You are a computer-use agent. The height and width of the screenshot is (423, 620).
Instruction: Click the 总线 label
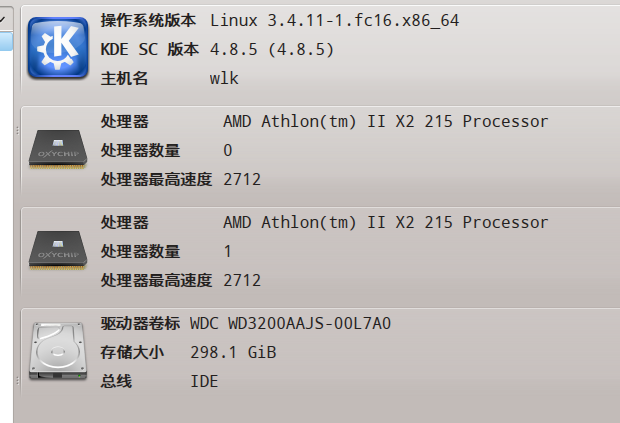(x=116, y=381)
